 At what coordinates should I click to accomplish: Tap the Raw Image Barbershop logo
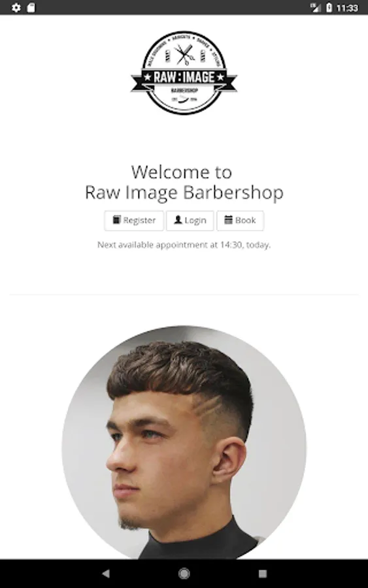(x=184, y=73)
